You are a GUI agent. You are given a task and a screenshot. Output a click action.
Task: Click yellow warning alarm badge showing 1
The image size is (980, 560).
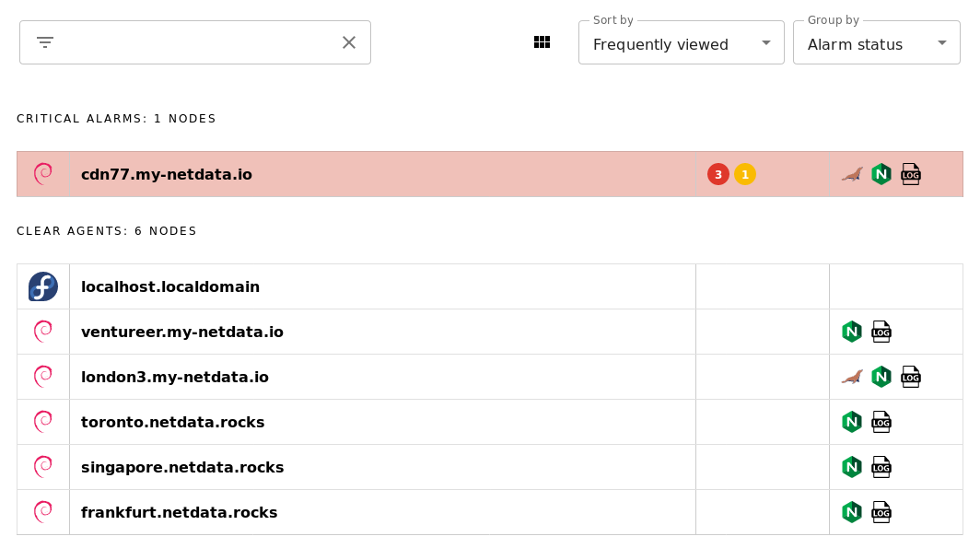coord(745,174)
